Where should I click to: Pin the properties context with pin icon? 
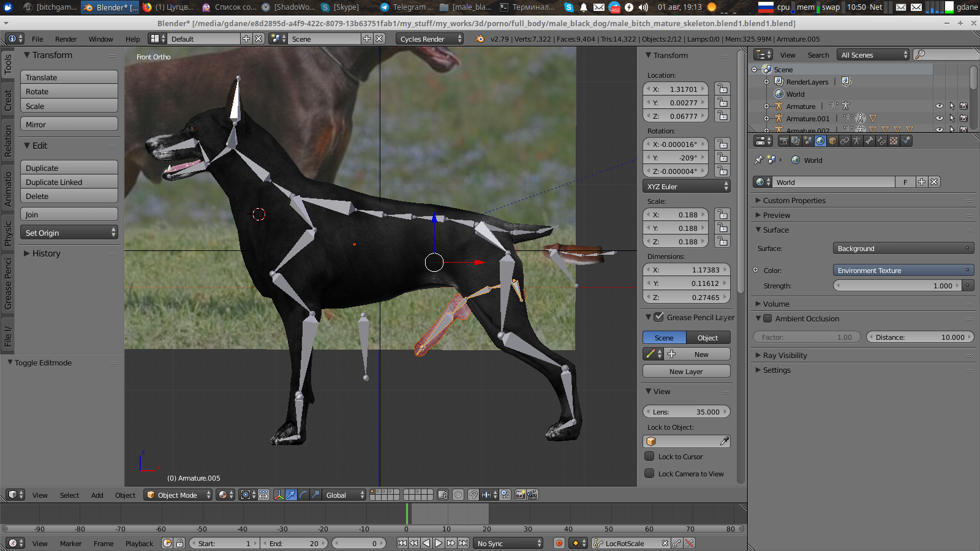click(x=758, y=160)
